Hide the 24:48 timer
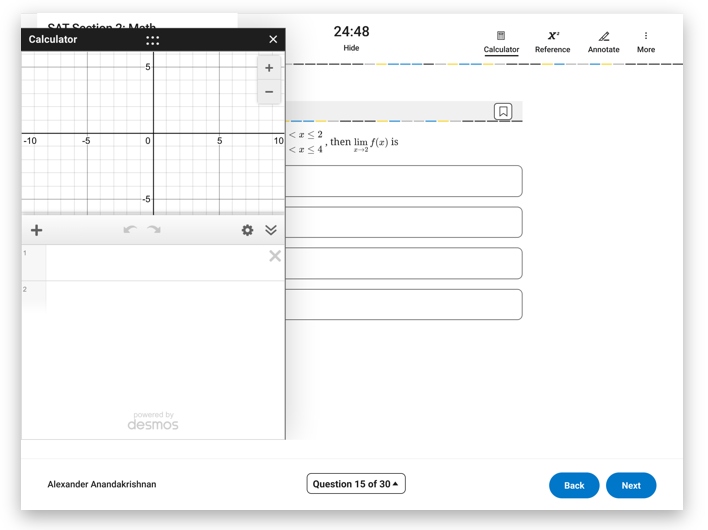 tap(351, 48)
